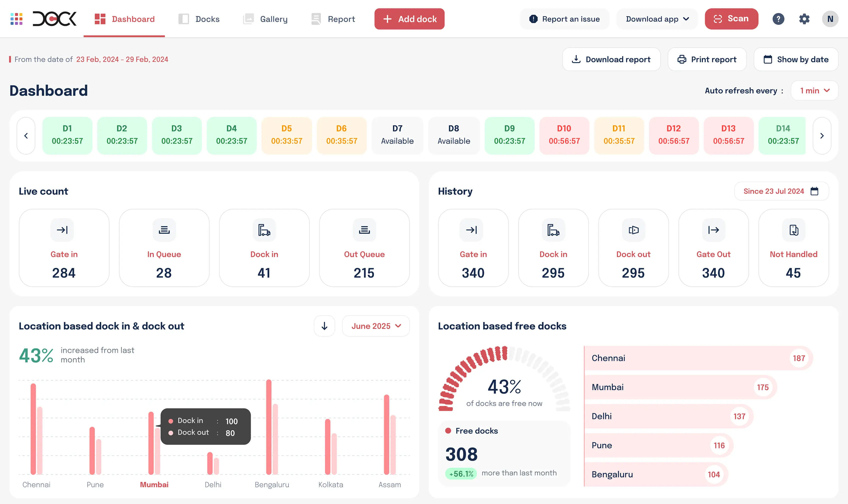The image size is (848, 504).
Task: Click the date range 23 Feb, 2024 - 29 Feb, 2024
Action: tap(122, 59)
